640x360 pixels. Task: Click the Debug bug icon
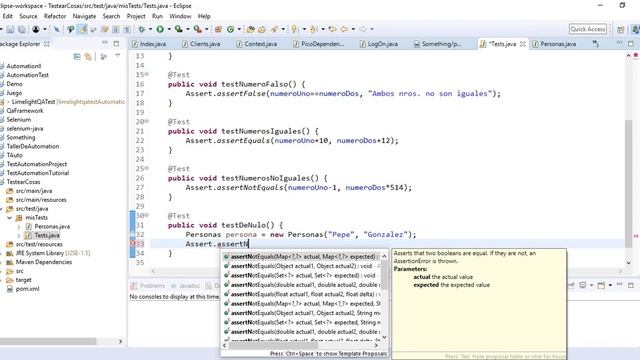click(142, 29)
